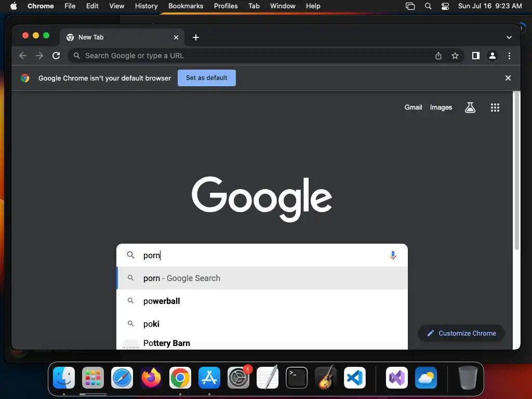Click the date and time in menu bar

click(490, 6)
